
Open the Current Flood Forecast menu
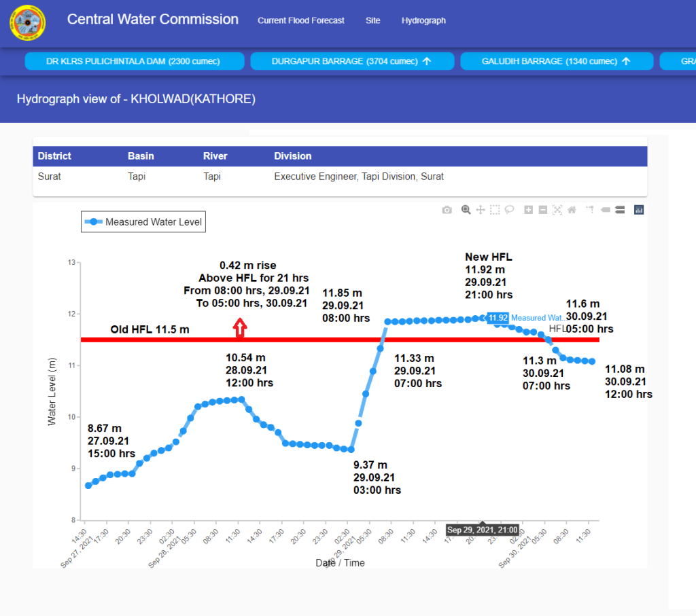(300, 20)
